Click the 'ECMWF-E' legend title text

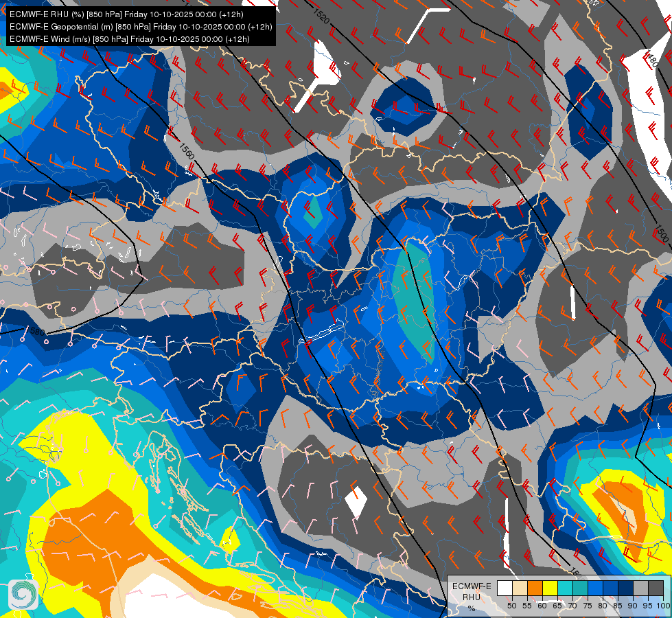pyautogui.click(x=472, y=586)
